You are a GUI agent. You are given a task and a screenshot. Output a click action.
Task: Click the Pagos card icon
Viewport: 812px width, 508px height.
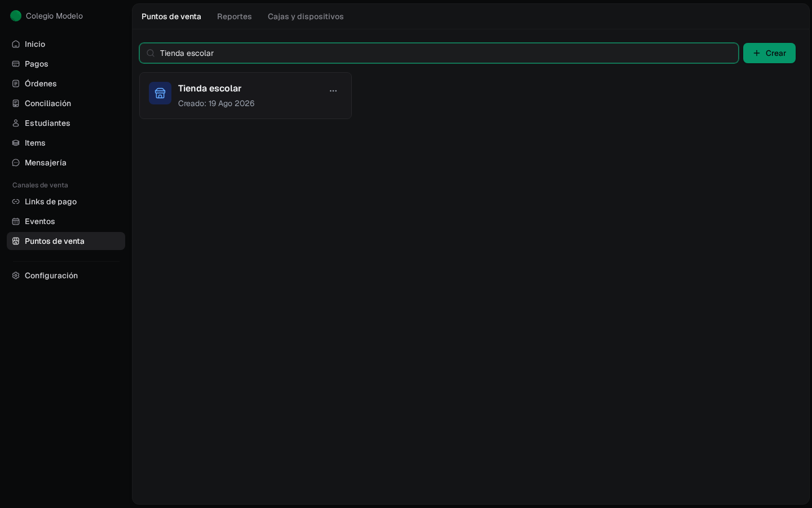16,64
